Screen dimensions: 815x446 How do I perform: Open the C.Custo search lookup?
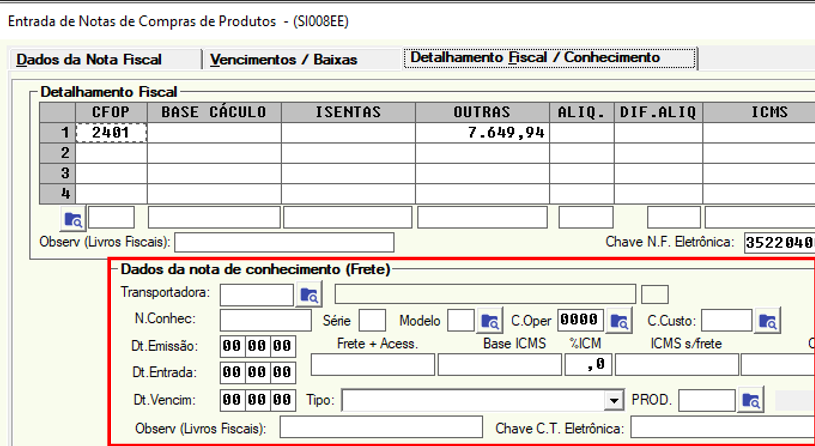click(768, 321)
